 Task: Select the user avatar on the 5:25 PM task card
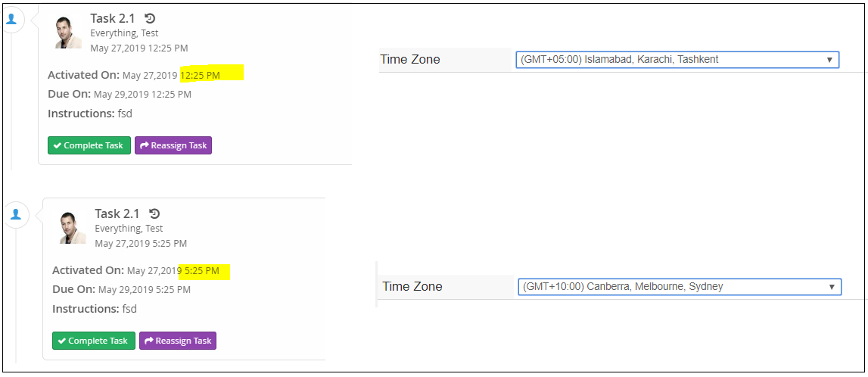(x=73, y=227)
